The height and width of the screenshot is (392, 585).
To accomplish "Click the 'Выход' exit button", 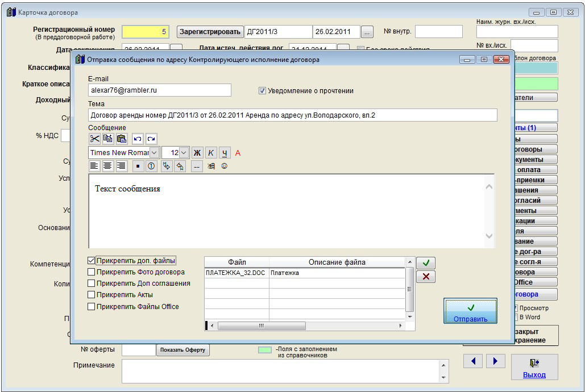I will (x=534, y=368).
